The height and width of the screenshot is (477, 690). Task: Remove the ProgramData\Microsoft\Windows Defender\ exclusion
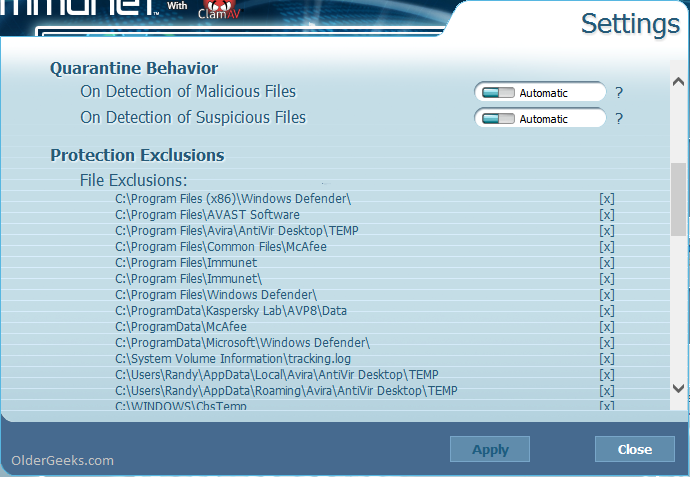coord(606,343)
